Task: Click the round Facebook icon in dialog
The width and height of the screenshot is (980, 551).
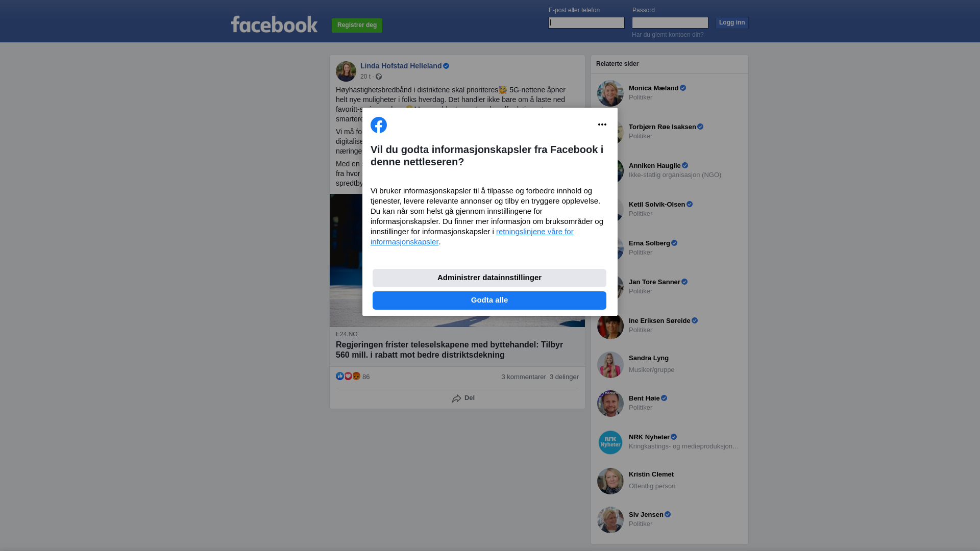Action: tap(379, 125)
